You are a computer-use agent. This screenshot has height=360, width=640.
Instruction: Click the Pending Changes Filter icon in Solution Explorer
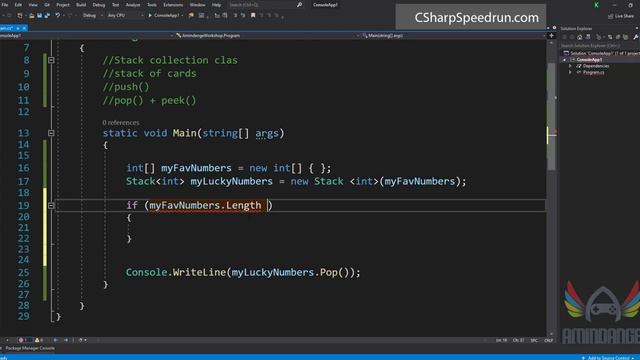click(599, 37)
